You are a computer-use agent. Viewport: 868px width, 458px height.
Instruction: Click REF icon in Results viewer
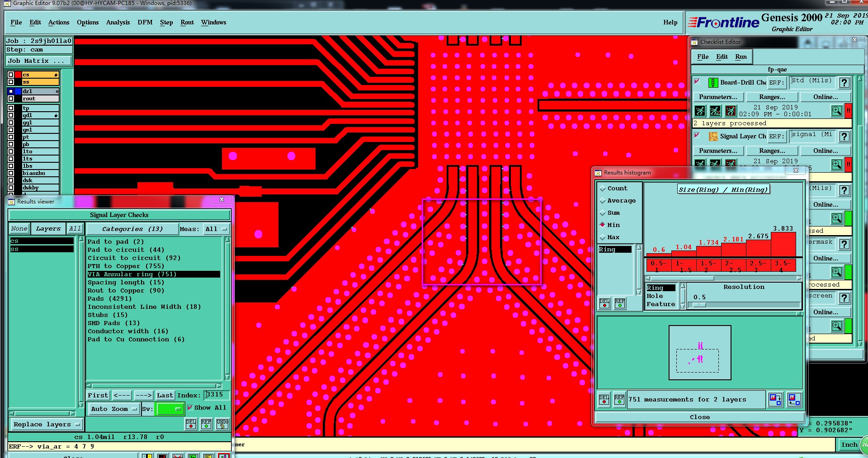tap(206, 424)
